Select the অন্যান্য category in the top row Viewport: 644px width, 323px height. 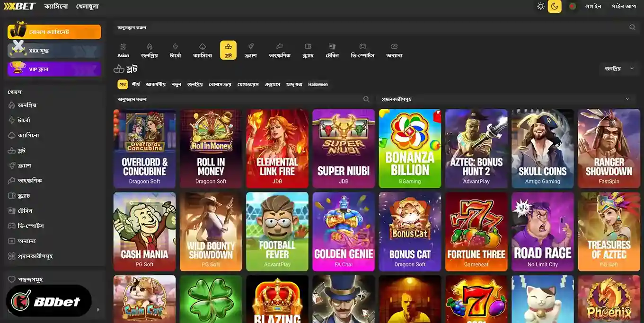[x=394, y=50]
